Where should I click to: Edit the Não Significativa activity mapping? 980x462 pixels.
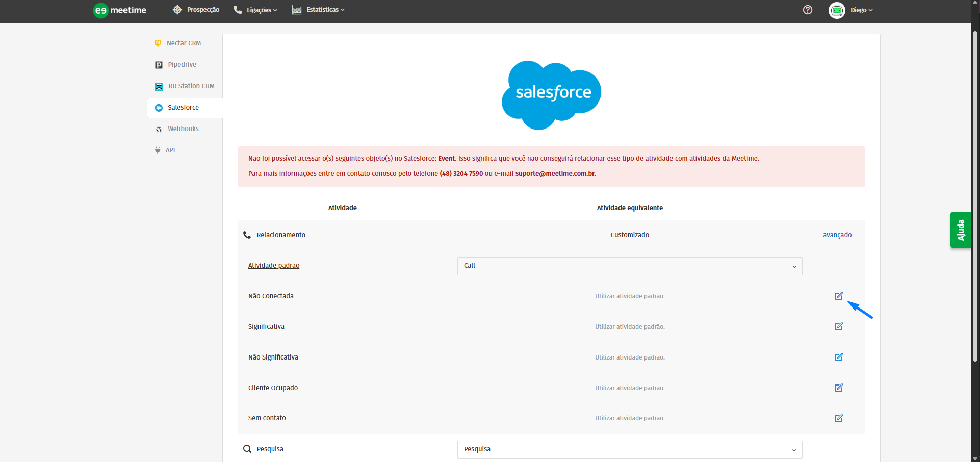click(x=838, y=357)
